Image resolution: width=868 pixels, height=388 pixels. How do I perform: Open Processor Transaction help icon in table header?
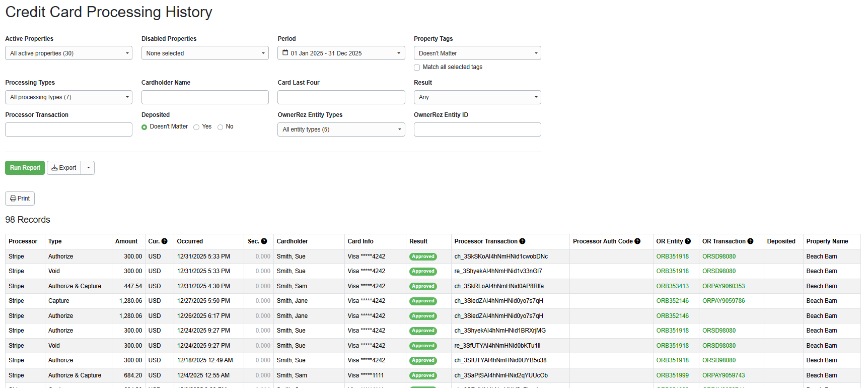click(x=522, y=241)
